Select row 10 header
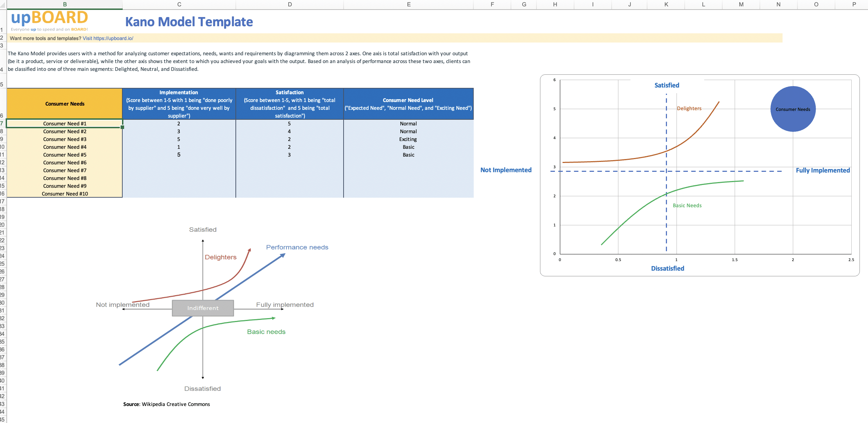This screenshot has height=423, width=868. (2, 147)
